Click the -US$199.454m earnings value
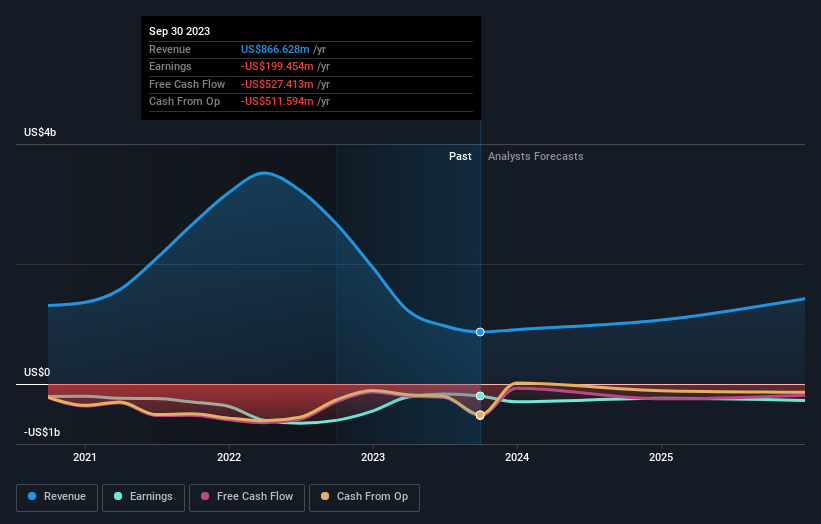This screenshot has height=524, width=821. (x=277, y=66)
